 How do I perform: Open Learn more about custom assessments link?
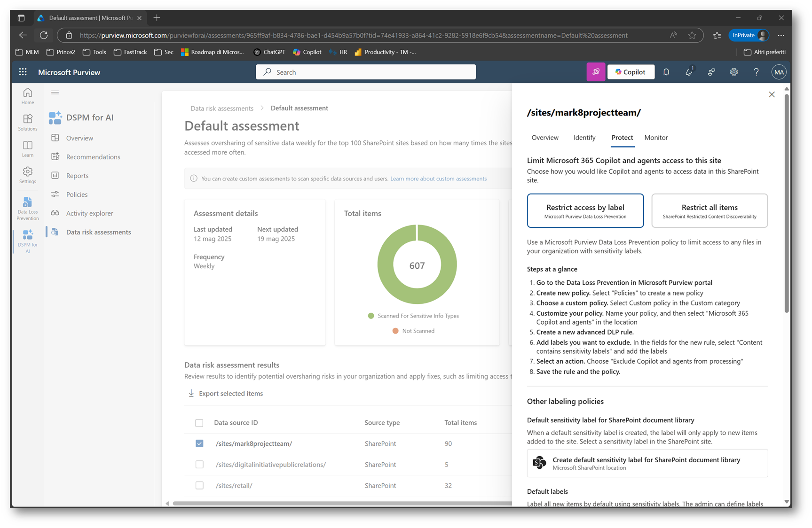pos(438,179)
